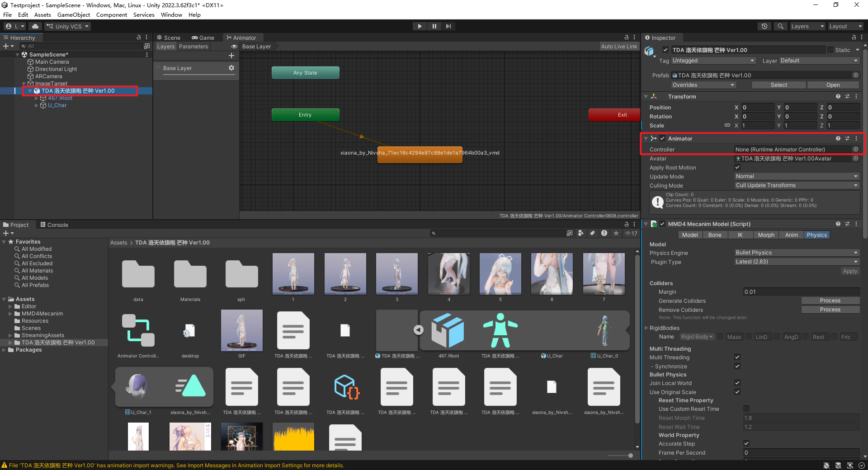
Task: Toggle the Auto Live Link button
Action: pos(619,47)
